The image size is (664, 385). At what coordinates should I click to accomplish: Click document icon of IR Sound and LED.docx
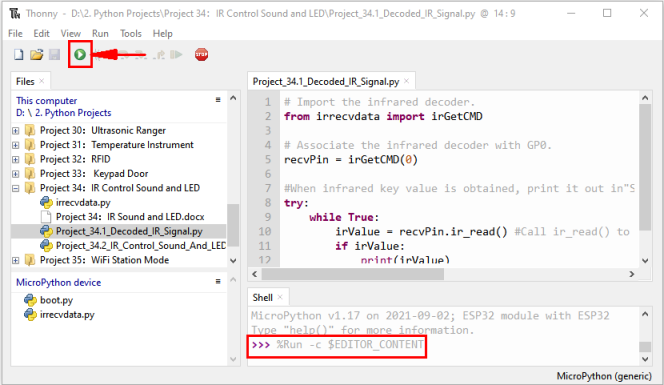pyautogui.click(x=46, y=217)
